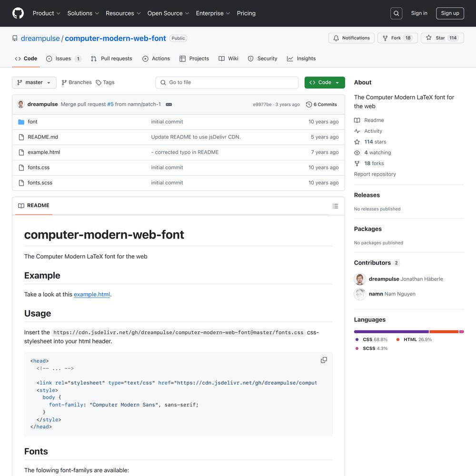Expand the Resources menu
The height and width of the screenshot is (476, 476).
(x=123, y=13)
